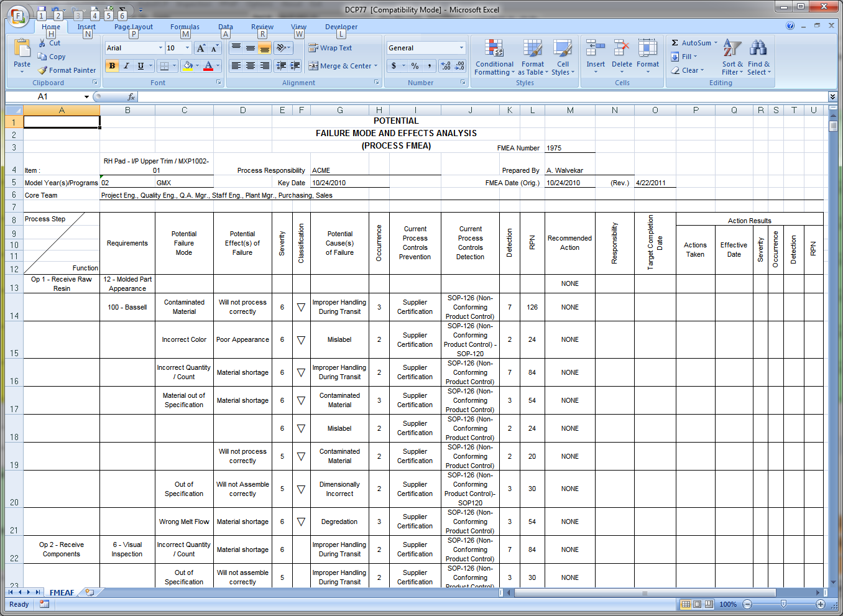Click the Find & Select binoculars

tap(758, 49)
